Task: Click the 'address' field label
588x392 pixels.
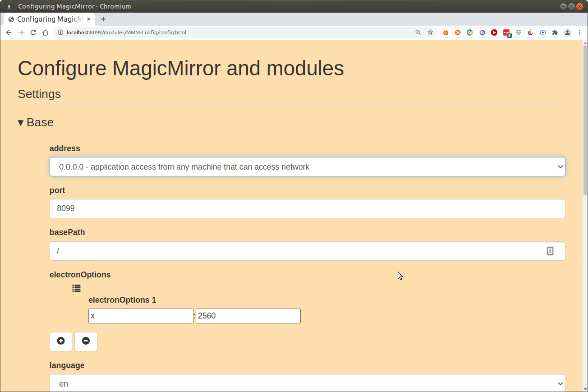Action: click(65, 148)
